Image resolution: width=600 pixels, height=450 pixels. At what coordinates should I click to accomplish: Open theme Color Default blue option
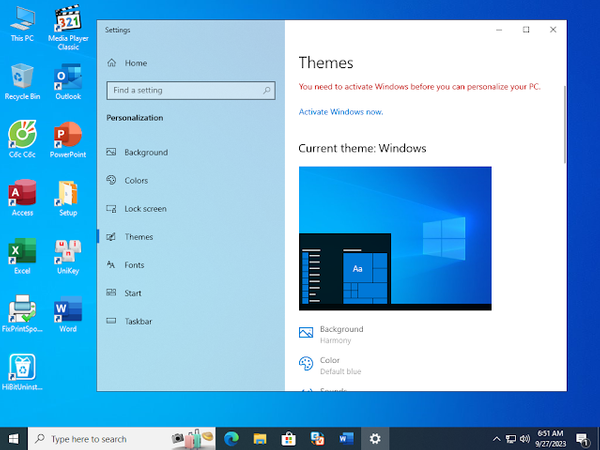point(330,365)
